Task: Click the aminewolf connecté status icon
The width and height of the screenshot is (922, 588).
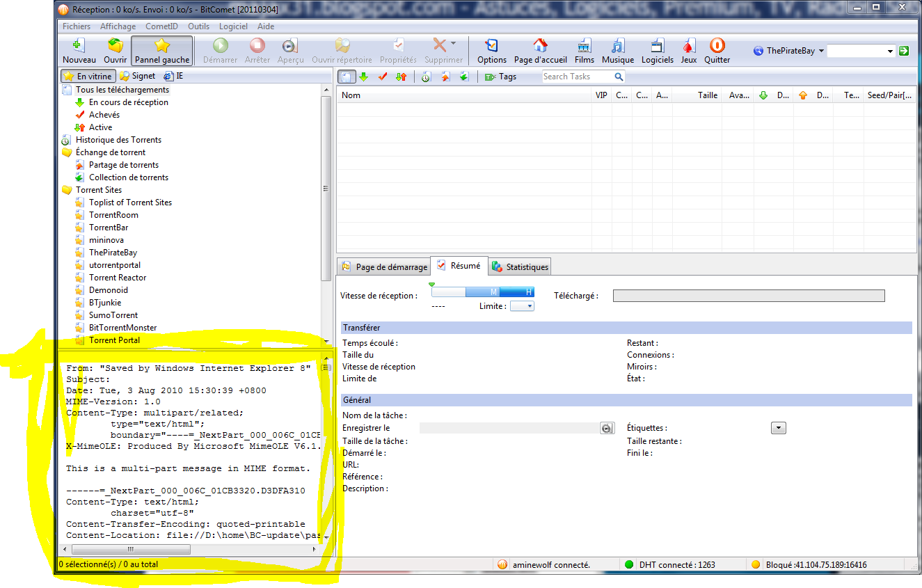Action: point(502,565)
